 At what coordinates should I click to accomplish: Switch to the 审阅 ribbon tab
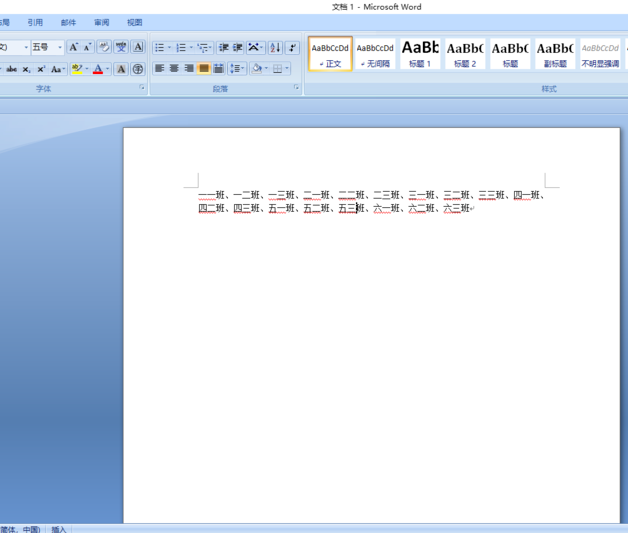pos(101,22)
